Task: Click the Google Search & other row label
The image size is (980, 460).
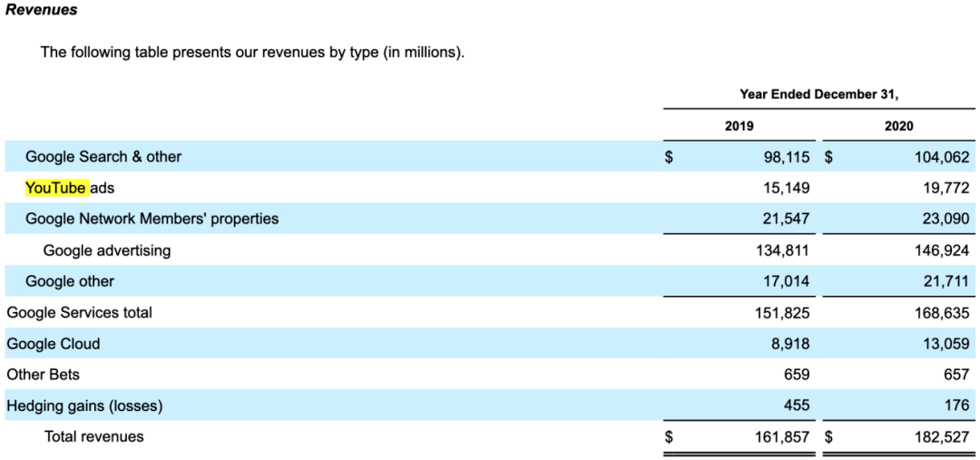Action: (103, 157)
